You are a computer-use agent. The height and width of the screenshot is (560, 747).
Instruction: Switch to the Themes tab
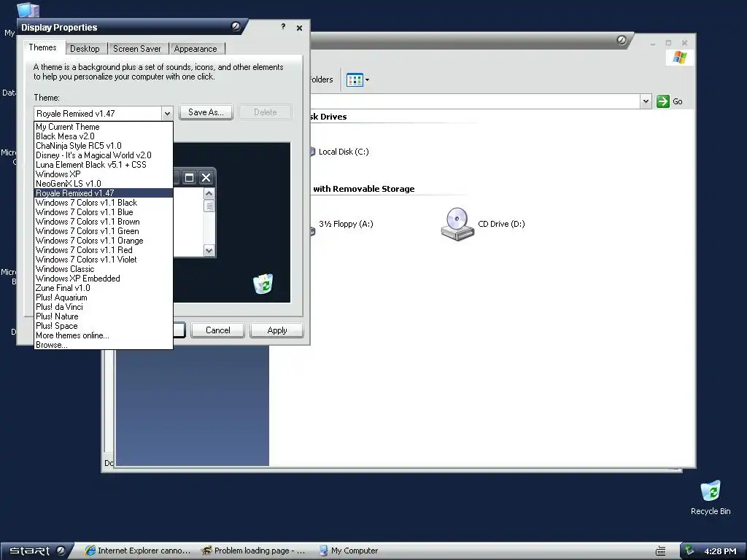click(x=42, y=47)
